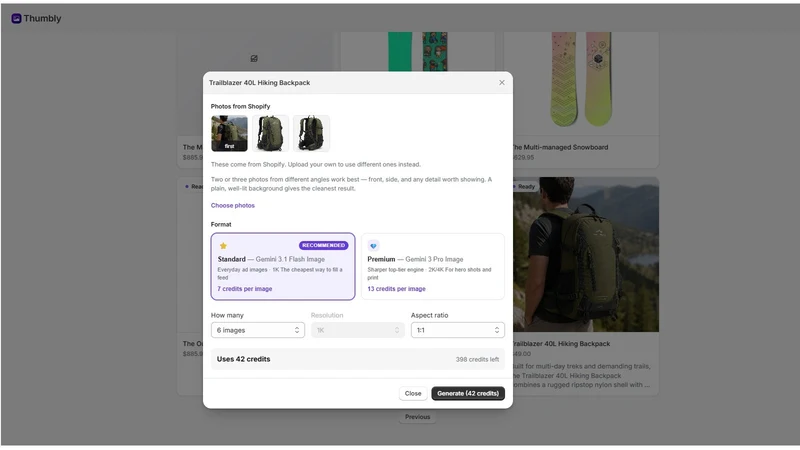Click '398 credits left' text

pos(477,360)
